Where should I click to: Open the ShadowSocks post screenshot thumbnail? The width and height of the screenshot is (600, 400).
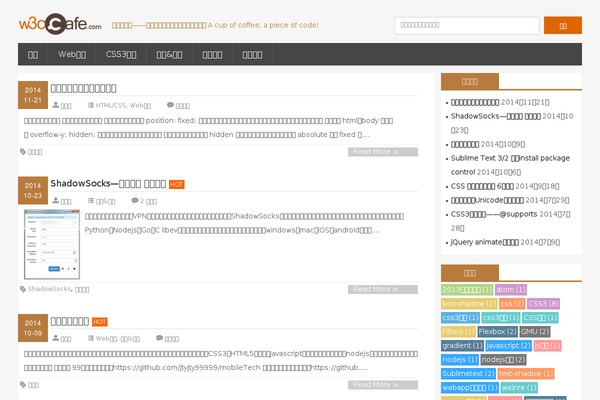[x=52, y=244]
